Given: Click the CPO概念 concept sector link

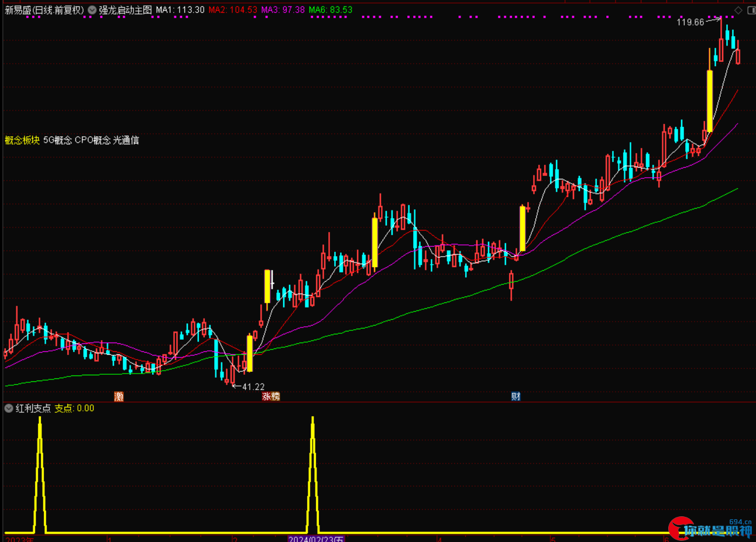Looking at the screenshot, I should (92, 140).
